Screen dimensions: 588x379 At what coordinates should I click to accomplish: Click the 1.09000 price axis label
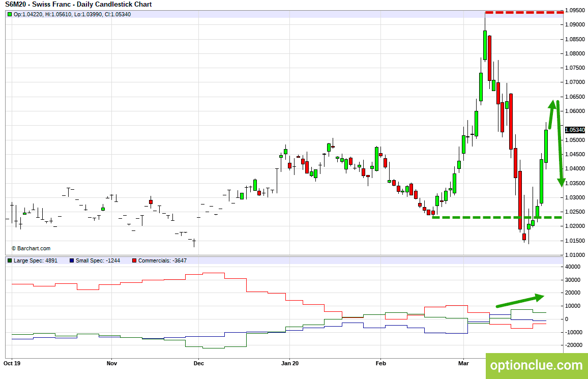click(x=575, y=25)
